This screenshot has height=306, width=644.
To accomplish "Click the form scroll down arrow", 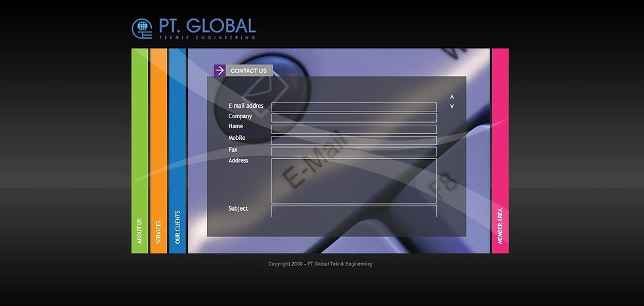I will click(452, 106).
